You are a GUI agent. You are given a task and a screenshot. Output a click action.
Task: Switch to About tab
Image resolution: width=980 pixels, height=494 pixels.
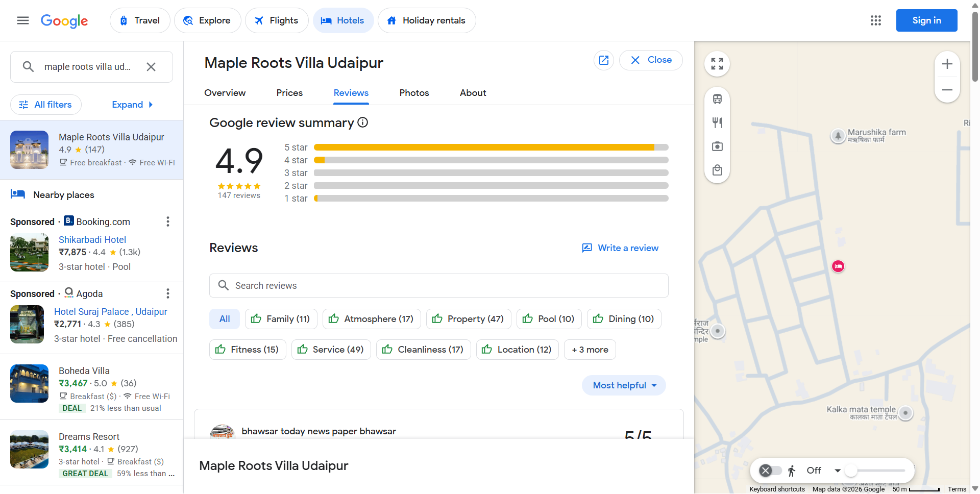click(473, 93)
